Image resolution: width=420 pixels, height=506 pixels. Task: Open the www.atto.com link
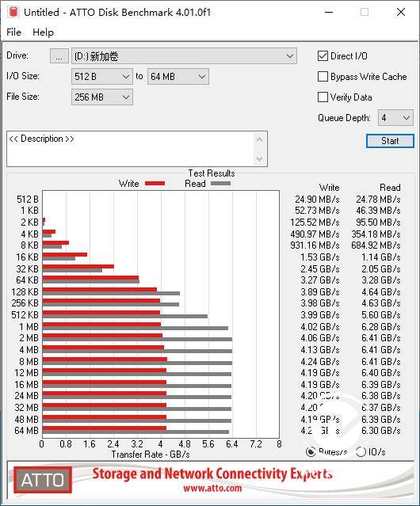[x=212, y=488]
